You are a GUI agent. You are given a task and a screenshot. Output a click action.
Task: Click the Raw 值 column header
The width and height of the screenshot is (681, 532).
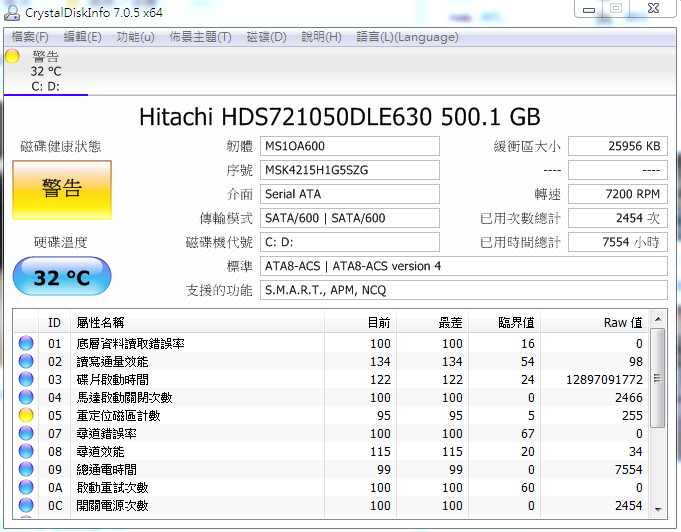(x=594, y=323)
